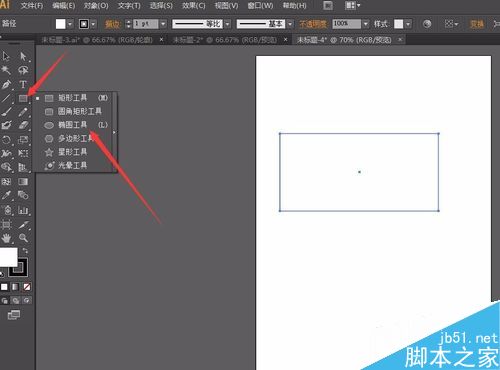Select the Selection (black arrow) tool
Screen dimensions: 500x370
[7, 56]
